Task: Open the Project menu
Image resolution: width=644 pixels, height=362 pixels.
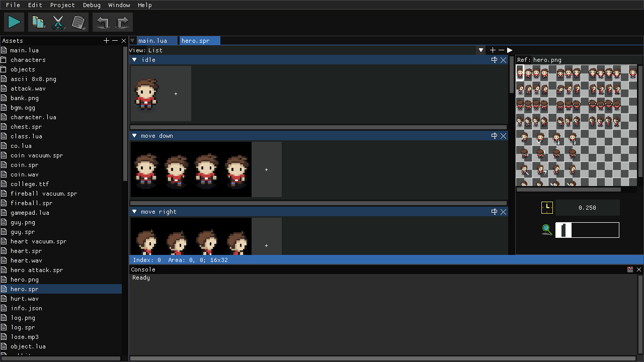Action: point(62,5)
